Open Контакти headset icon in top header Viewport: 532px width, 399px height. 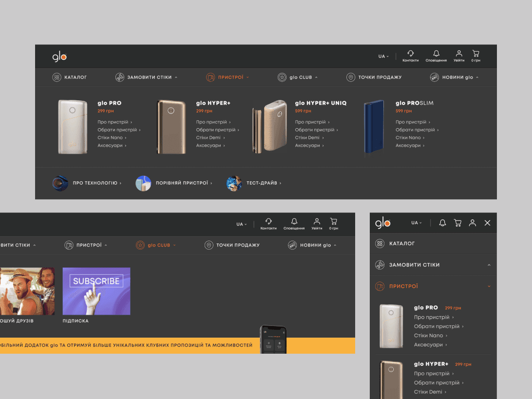click(x=411, y=53)
